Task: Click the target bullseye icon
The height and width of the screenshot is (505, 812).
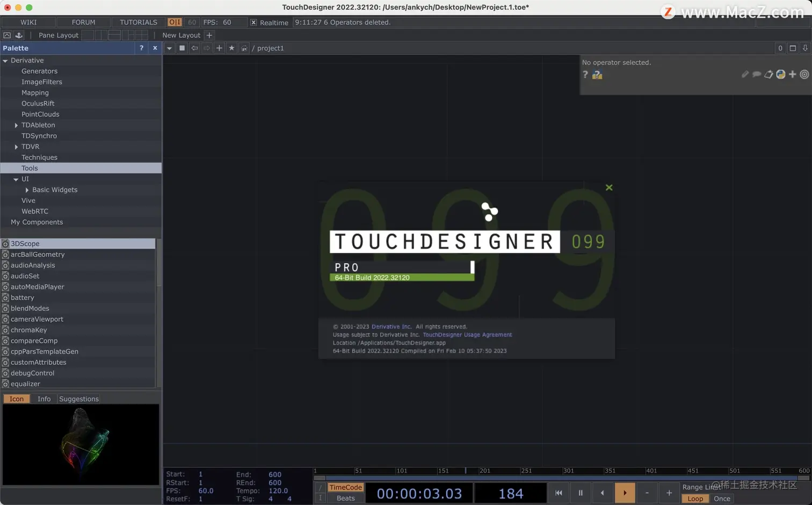Action: point(804,74)
